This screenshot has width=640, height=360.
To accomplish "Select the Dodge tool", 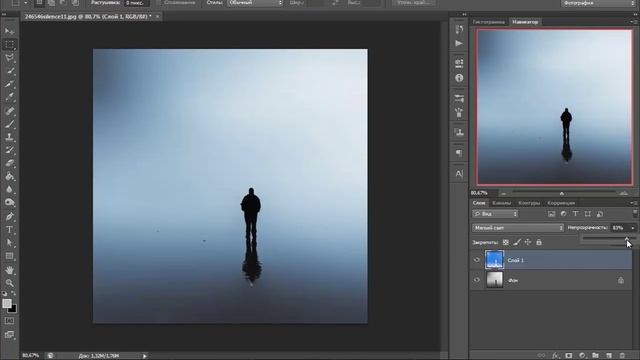I will (9, 203).
